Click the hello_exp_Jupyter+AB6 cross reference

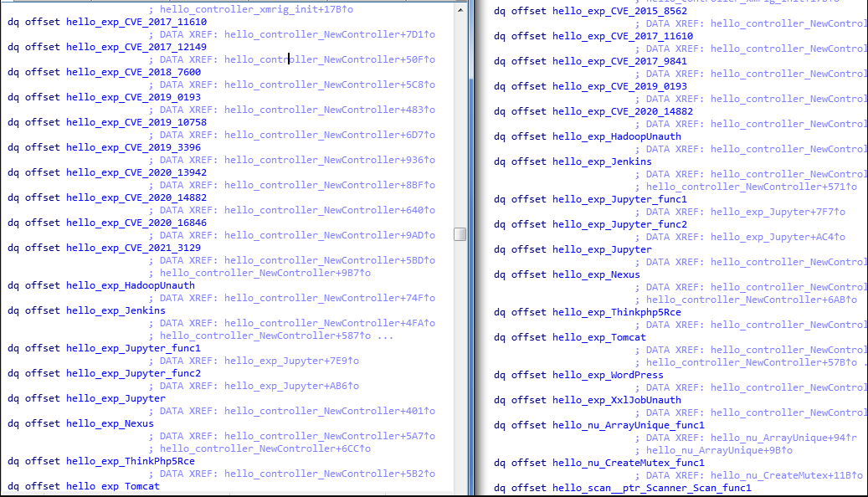click(x=292, y=386)
